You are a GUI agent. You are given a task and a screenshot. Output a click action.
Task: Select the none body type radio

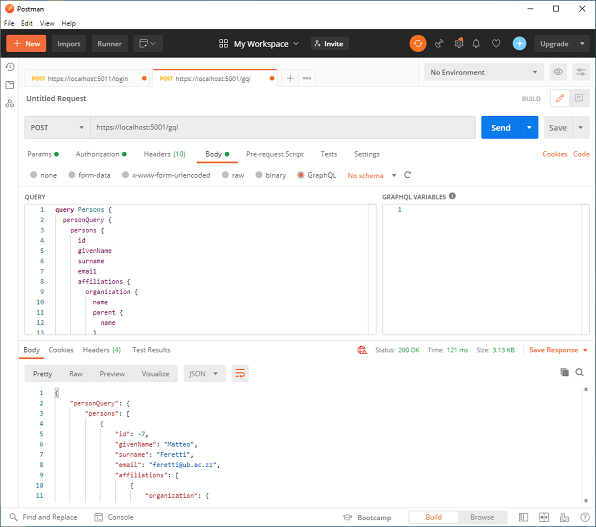tap(33, 175)
